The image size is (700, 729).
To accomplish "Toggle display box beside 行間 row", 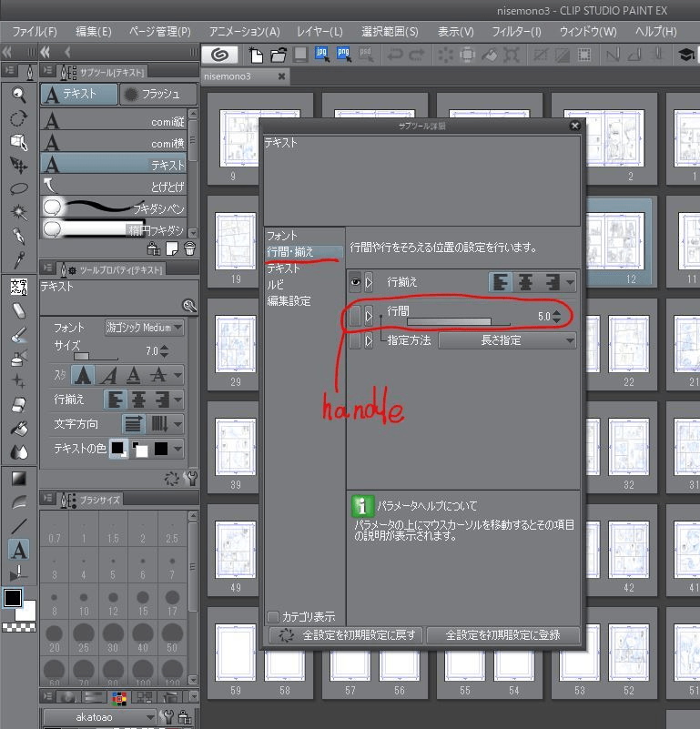I will pos(356,317).
